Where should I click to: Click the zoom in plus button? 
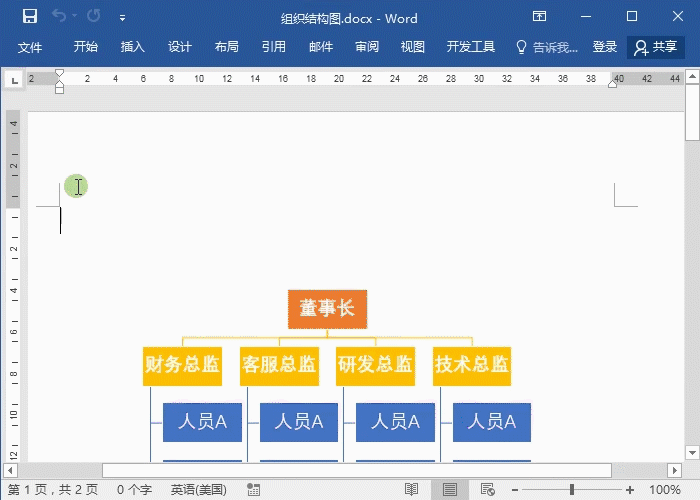630,490
